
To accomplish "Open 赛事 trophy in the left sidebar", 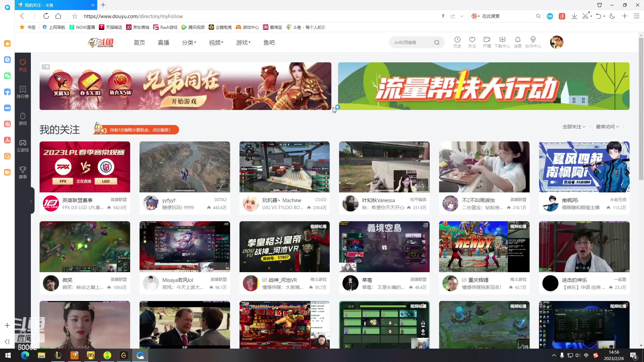I will coord(22,172).
